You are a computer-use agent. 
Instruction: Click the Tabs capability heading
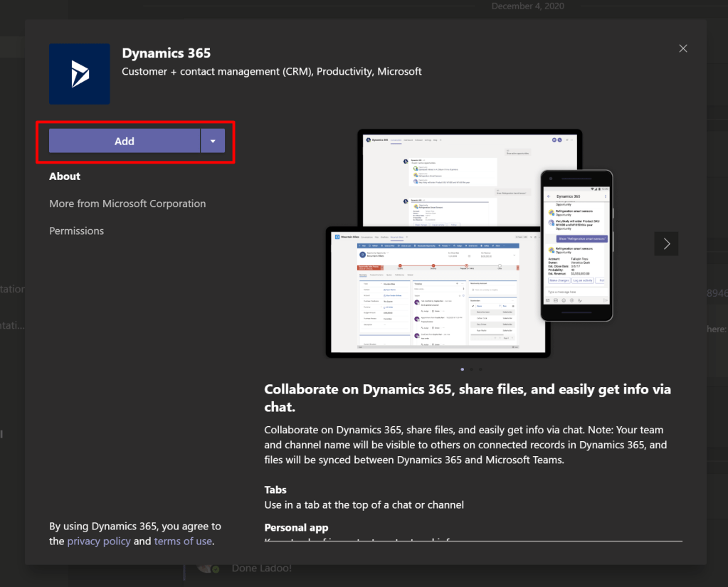point(275,490)
